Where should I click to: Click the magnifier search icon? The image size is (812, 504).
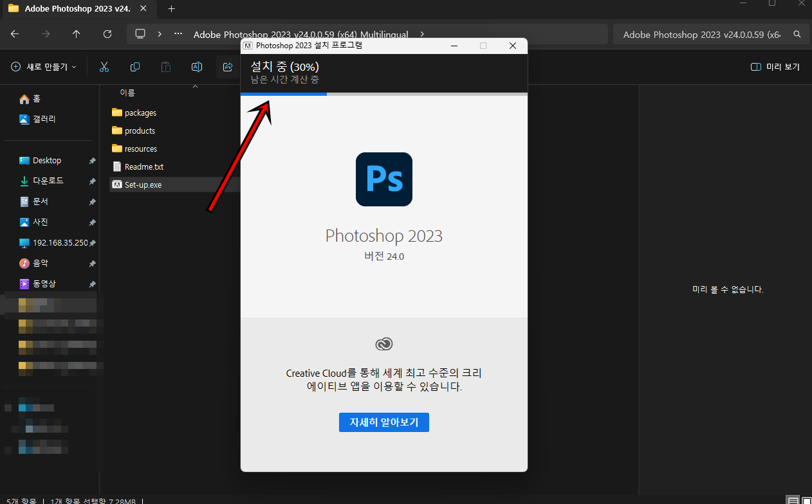797,35
